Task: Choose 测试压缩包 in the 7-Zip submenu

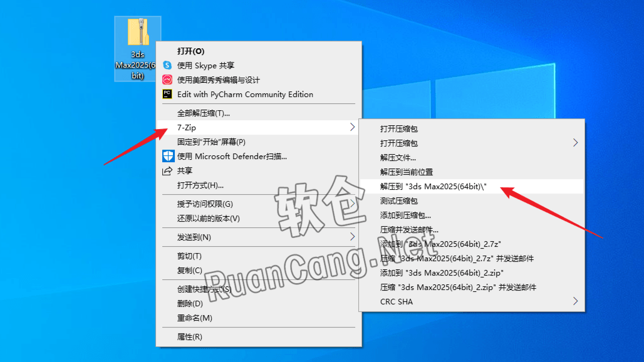Action: click(399, 200)
